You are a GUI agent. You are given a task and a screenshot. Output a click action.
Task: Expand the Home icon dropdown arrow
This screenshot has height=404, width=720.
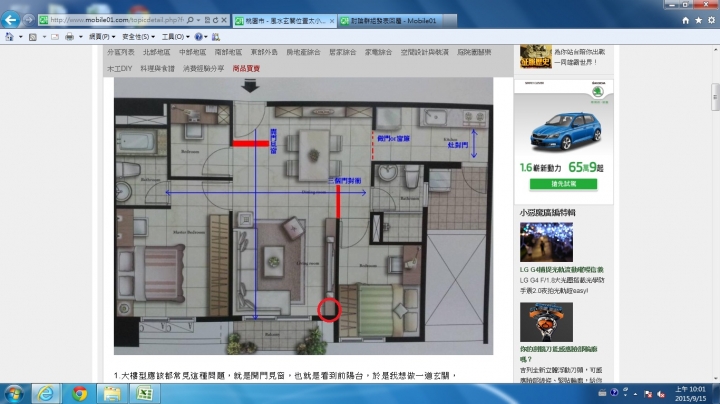click(20, 37)
